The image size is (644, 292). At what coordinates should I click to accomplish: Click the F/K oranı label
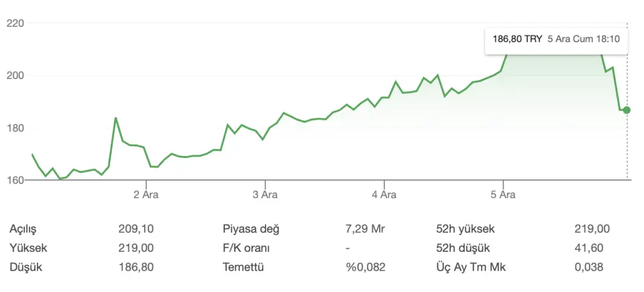(246, 248)
